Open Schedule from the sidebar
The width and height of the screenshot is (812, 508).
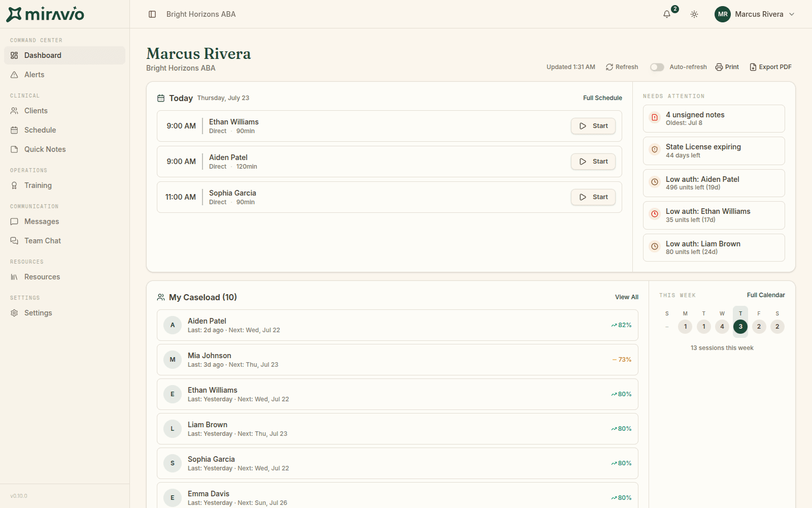pyautogui.click(x=64, y=130)
